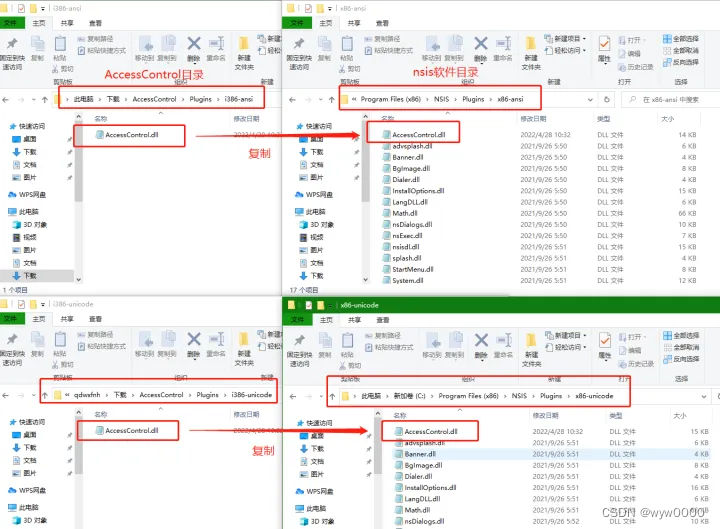Open address bar dropdown in x86-unicode window
Screen dimensions: 720x529
703,396
